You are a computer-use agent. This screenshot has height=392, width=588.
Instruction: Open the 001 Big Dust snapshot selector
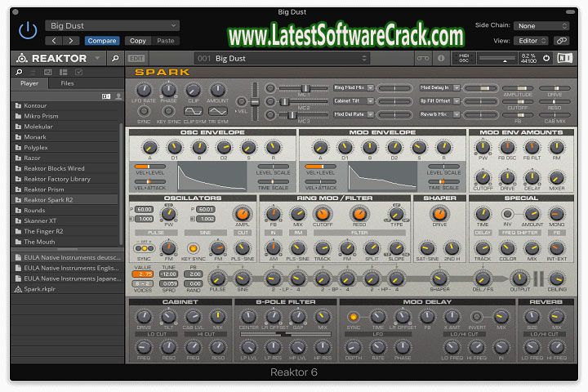[282, 58]
